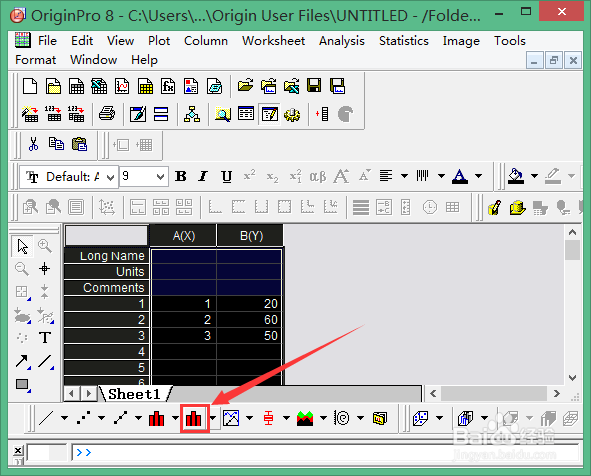Click the highlighted Column plot icon
Screen dimensions: 591x476
click(194, 418)
